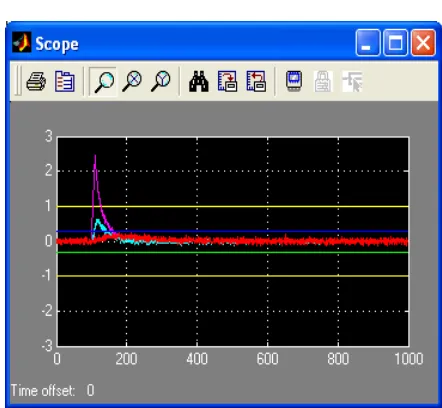Viewport: 442px width, 408px height.
Task: Click the y-axis label '-1'
Action: [47, 275]
